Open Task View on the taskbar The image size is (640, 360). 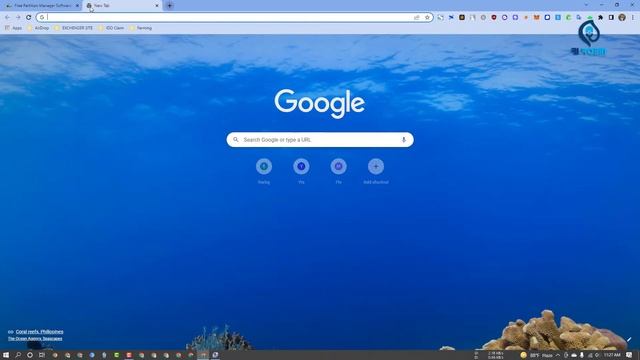click(x=42, y=355)
